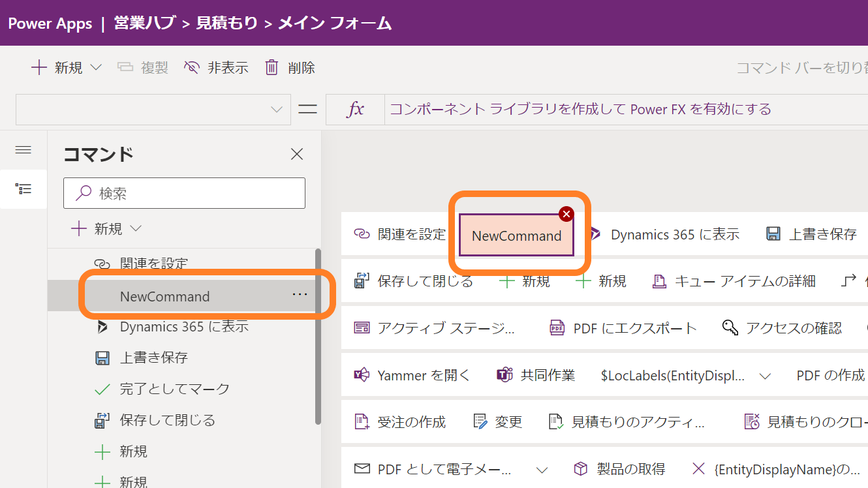Screen dimensions: 868x488
Task: Click the PDF にエクスポート command icon
Action: [557, 328]
